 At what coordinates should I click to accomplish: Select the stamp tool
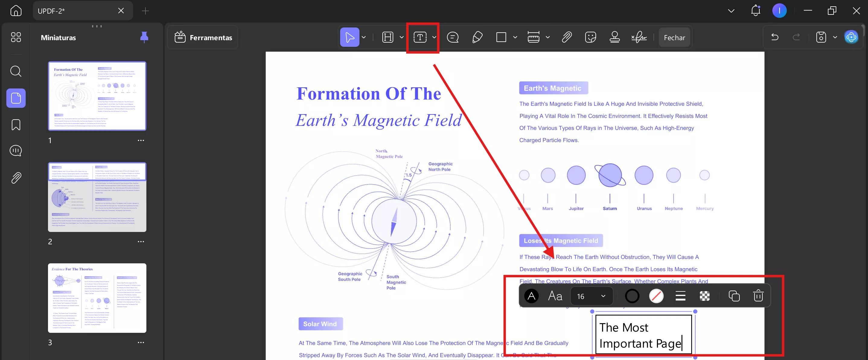pos(614,37)
